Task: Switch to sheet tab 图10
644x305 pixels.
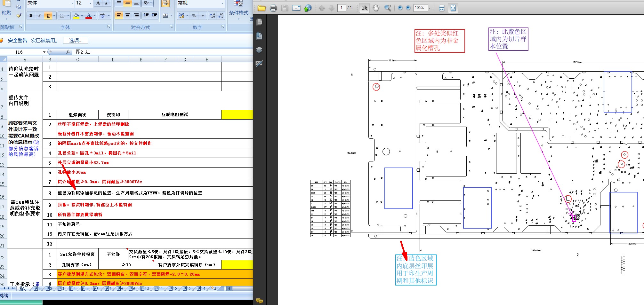Action: (145, 288)
